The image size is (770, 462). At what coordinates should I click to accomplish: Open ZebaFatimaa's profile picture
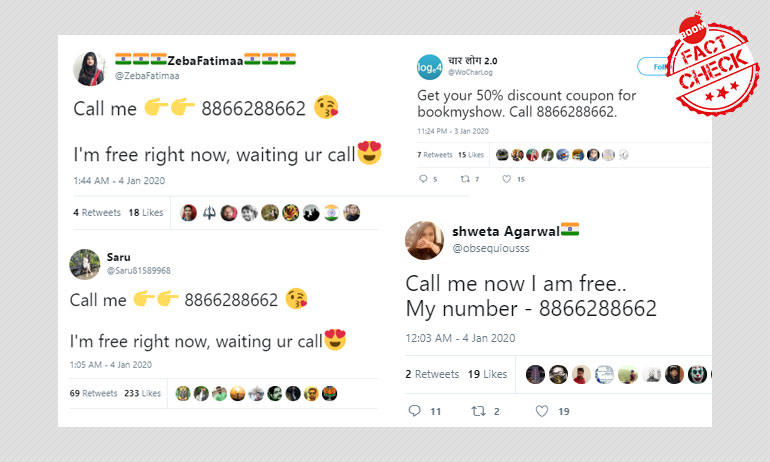tap(89, 68)
